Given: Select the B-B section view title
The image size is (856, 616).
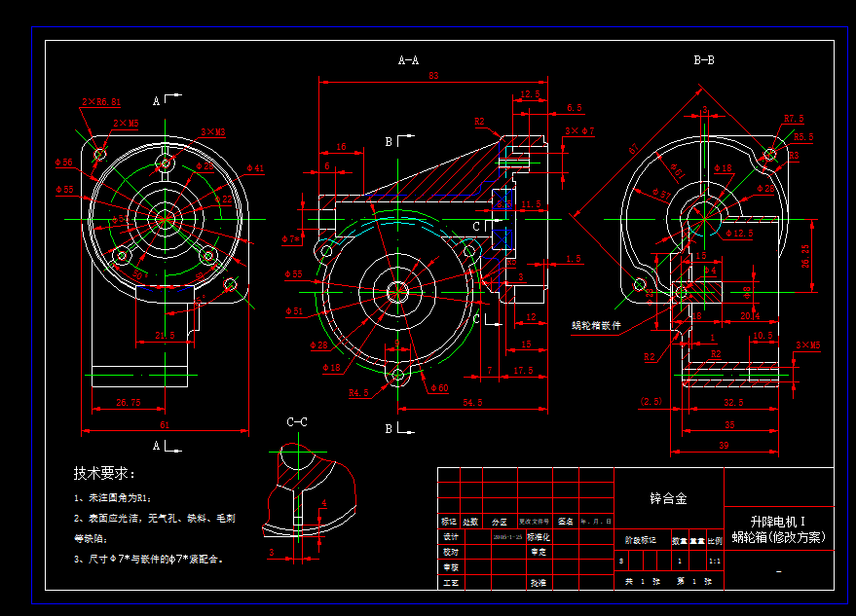Looking at the screenshot, I should tap(704, 60).
